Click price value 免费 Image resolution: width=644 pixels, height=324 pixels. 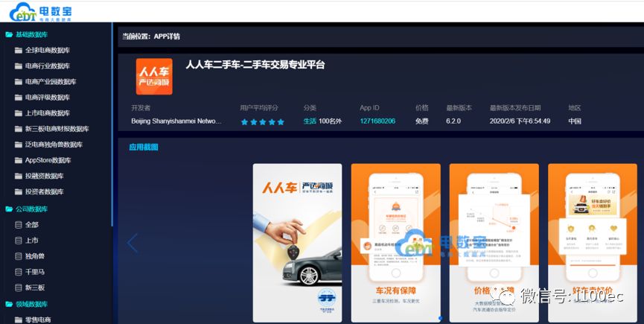click(x=422, y=121)
